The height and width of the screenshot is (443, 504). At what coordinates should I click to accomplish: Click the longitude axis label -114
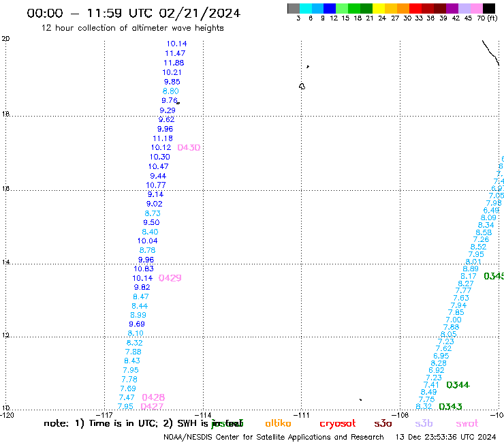coord(203,415)
